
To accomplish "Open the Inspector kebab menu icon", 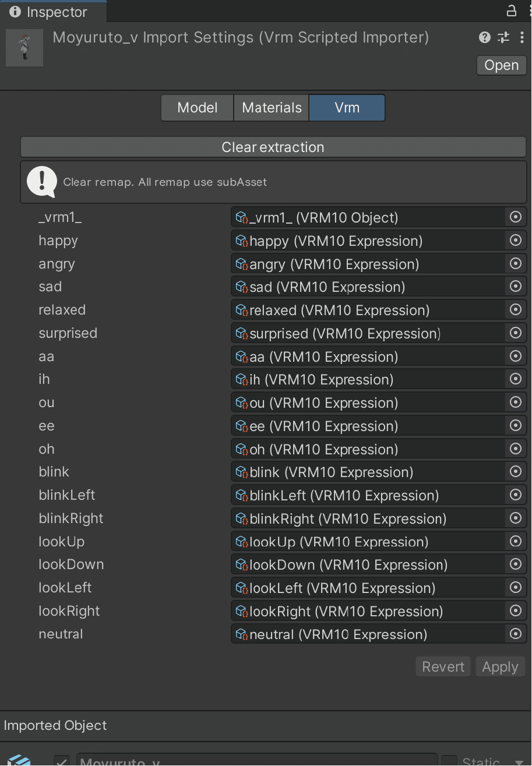I will pos(522,37).
